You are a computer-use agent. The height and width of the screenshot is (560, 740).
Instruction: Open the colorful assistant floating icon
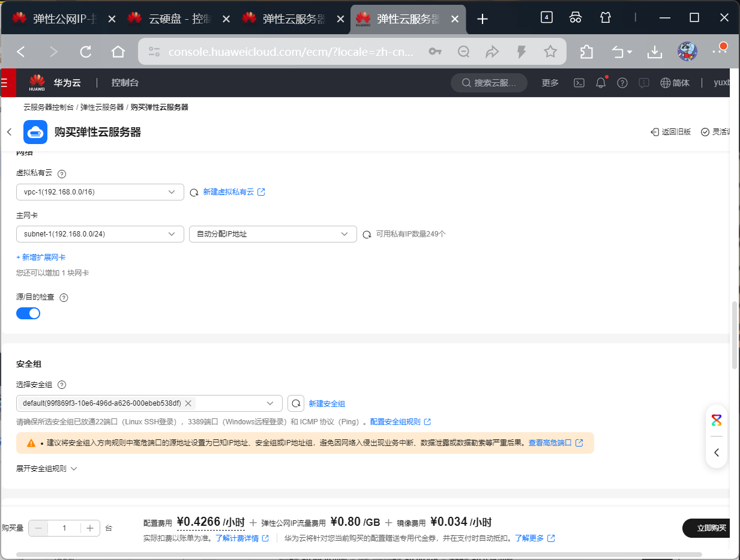click(717, 420)
